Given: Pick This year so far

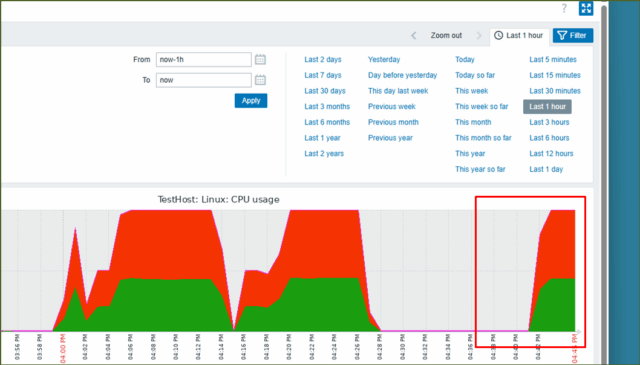Looking at the screenshot, I should pos(480,169).
